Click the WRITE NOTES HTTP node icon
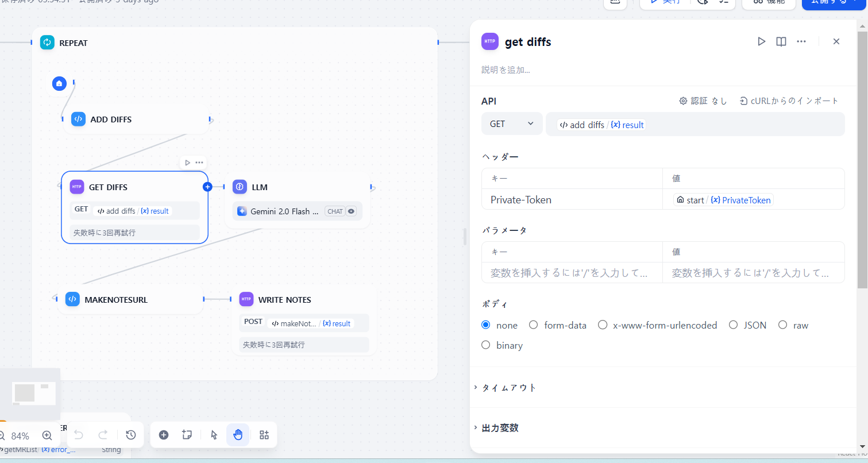 coord(246,299)
